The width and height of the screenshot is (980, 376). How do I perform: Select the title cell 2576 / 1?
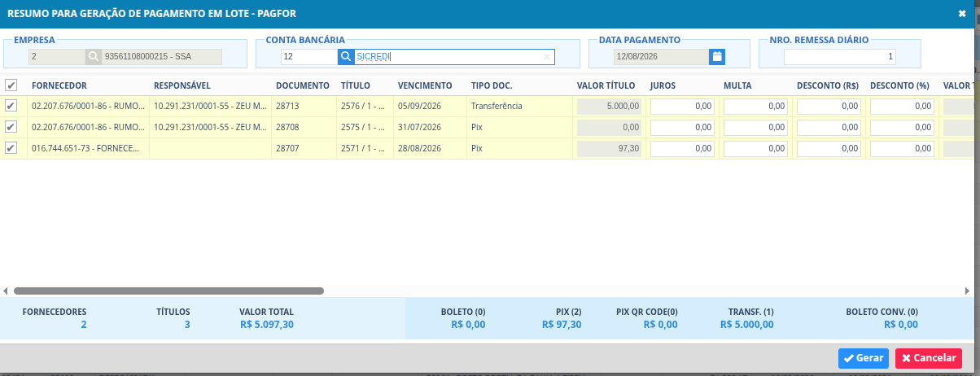tap(365, 106)
